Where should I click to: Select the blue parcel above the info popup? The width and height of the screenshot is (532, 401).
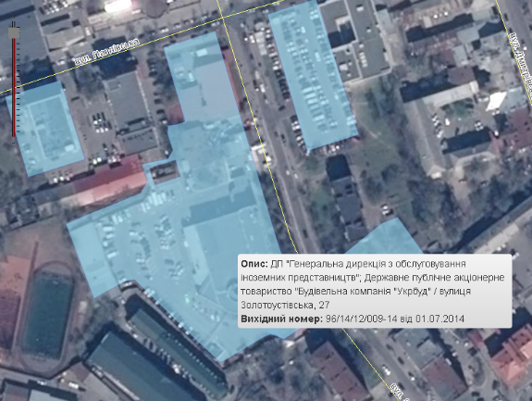pyautogui.click(x=385, y=238)
